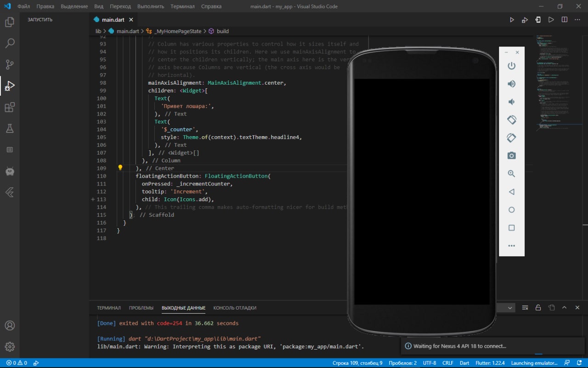Rotate the emulator right

(511, 138)
